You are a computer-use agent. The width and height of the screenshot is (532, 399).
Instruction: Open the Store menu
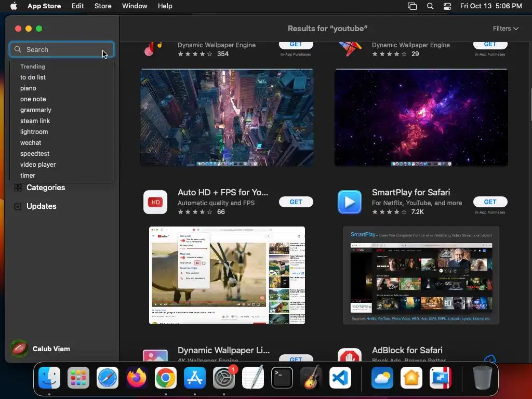103,6
